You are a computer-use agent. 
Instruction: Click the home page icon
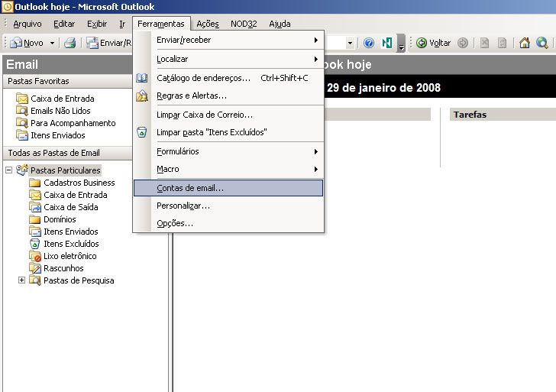pyautogui.click(x=525, y=43)
